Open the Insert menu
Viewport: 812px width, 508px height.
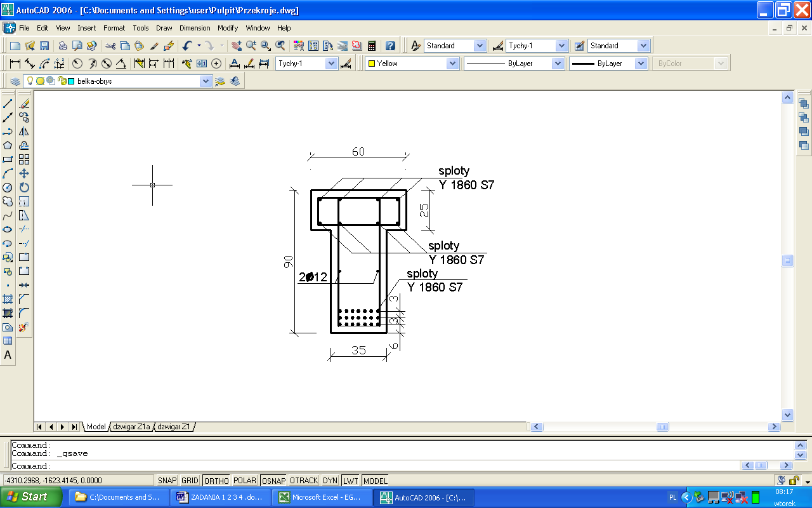coord(87,28)
